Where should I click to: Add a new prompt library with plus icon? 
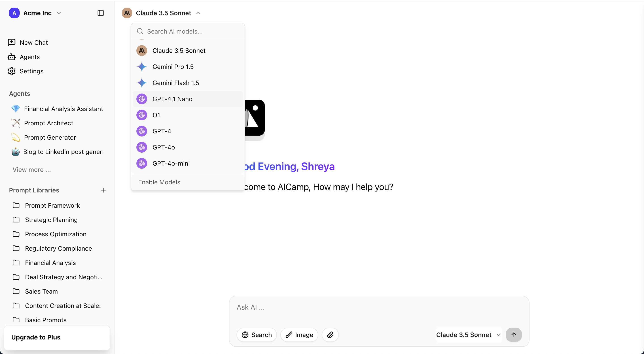coord(103,190)
